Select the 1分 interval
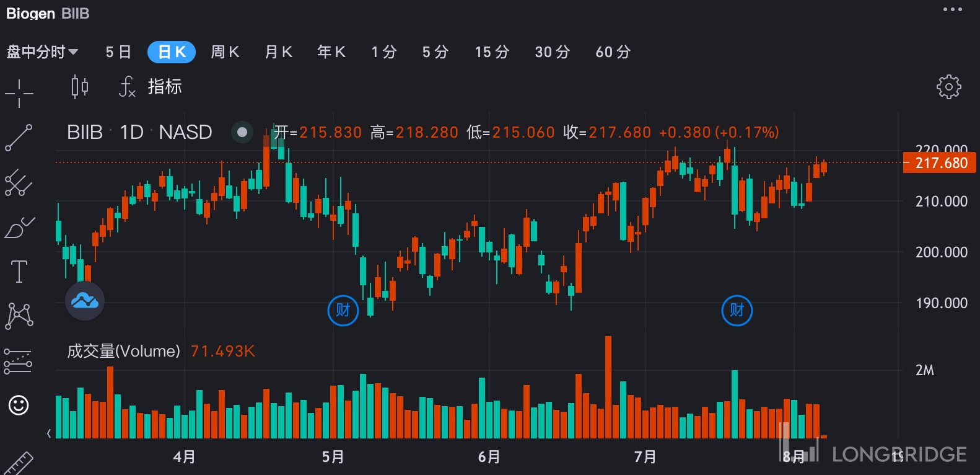The image size is (980, 475). click(384, 52)
